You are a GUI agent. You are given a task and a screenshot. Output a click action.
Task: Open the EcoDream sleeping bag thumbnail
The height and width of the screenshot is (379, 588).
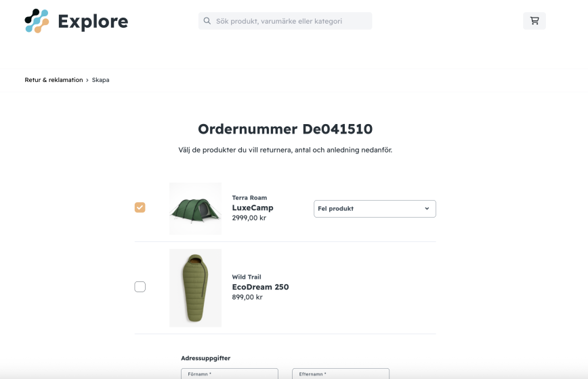195,288
